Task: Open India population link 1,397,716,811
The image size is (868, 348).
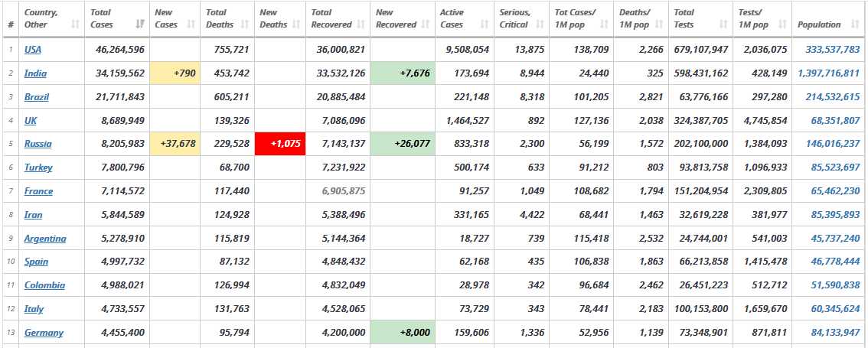Action: (x=829, y=73)
